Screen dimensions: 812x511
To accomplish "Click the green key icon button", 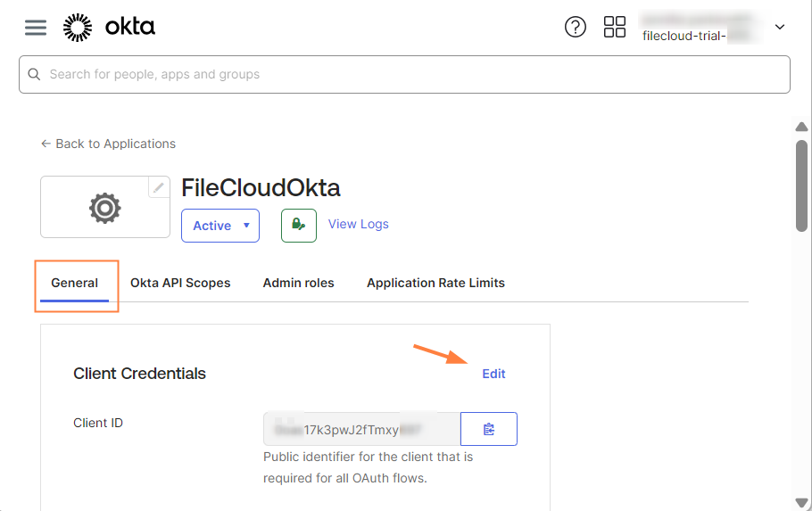I will pos(299,226).
